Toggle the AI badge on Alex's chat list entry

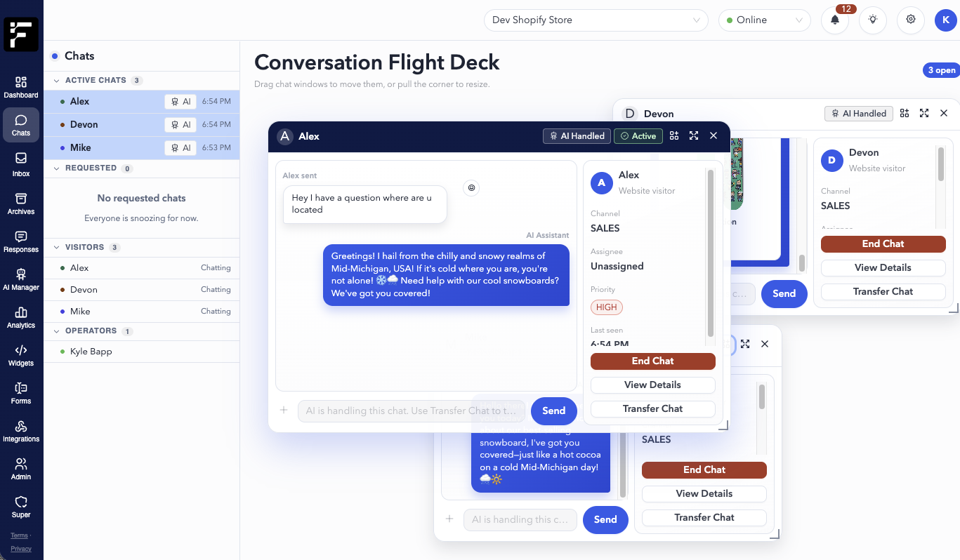tap(181, 101)
